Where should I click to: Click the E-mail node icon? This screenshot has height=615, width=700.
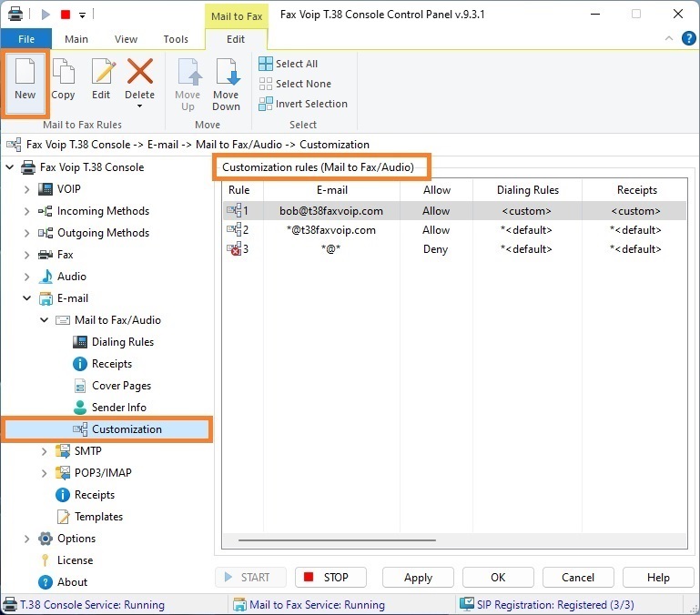click(46, 298)
